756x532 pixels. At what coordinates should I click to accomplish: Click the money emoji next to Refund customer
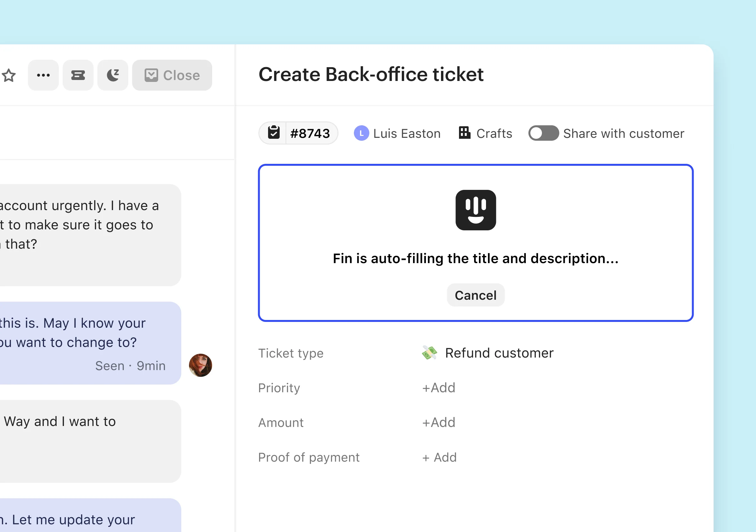tap(429, 353)
